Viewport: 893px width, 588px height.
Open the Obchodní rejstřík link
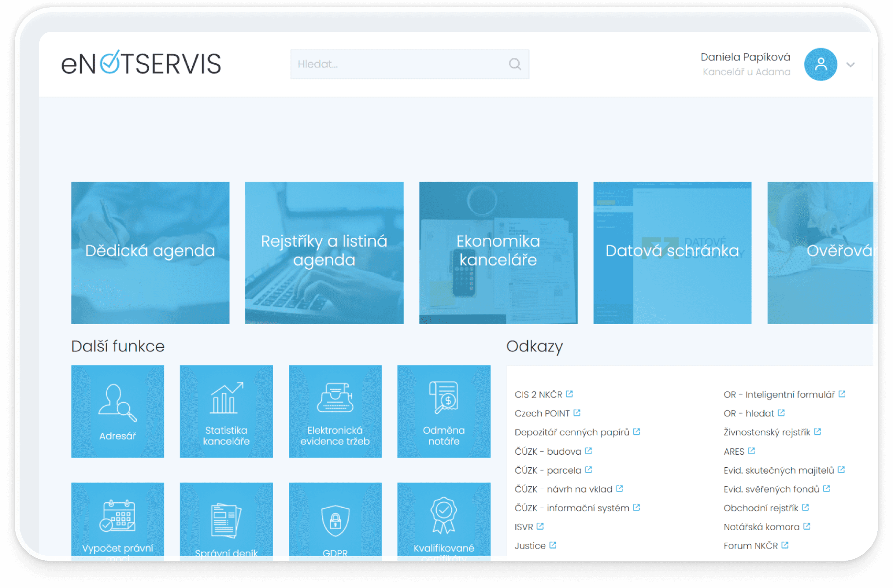pos(761,508)
